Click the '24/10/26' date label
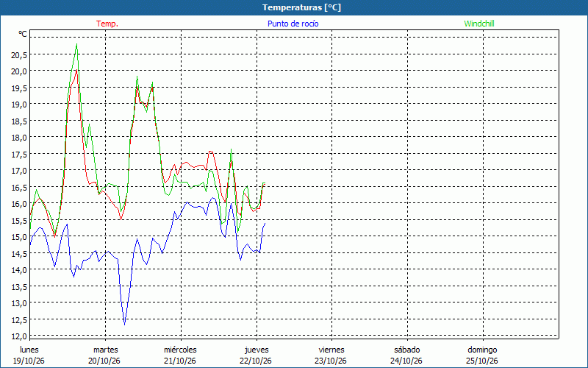This screenshot has height=368, width=588. 406,361
